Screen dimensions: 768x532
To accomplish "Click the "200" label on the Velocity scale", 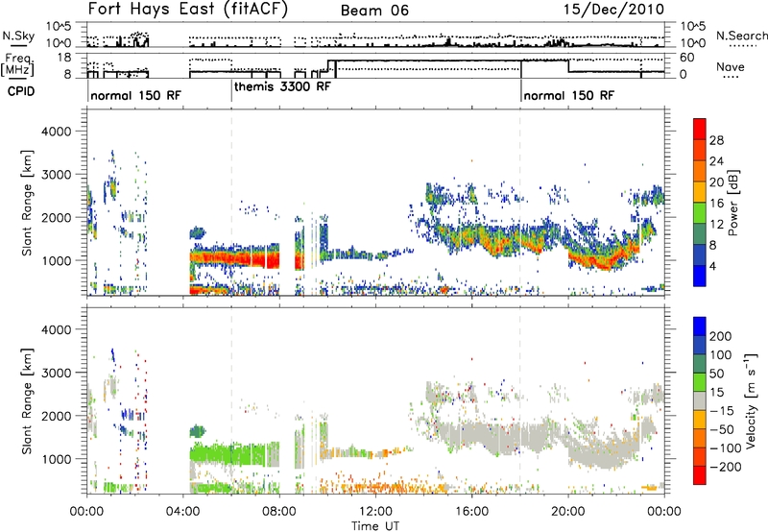I will (x=721, y=336).
